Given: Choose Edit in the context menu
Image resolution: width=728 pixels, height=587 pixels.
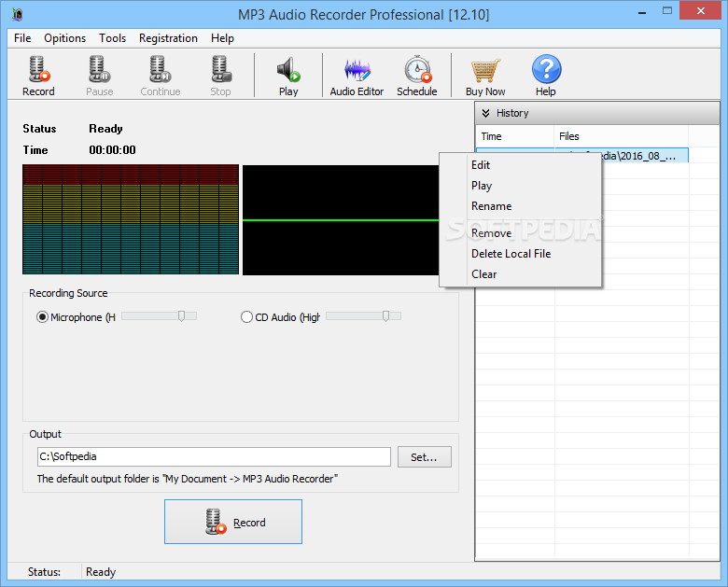Looking at the screenshot, I should click(x=520, y=165).
